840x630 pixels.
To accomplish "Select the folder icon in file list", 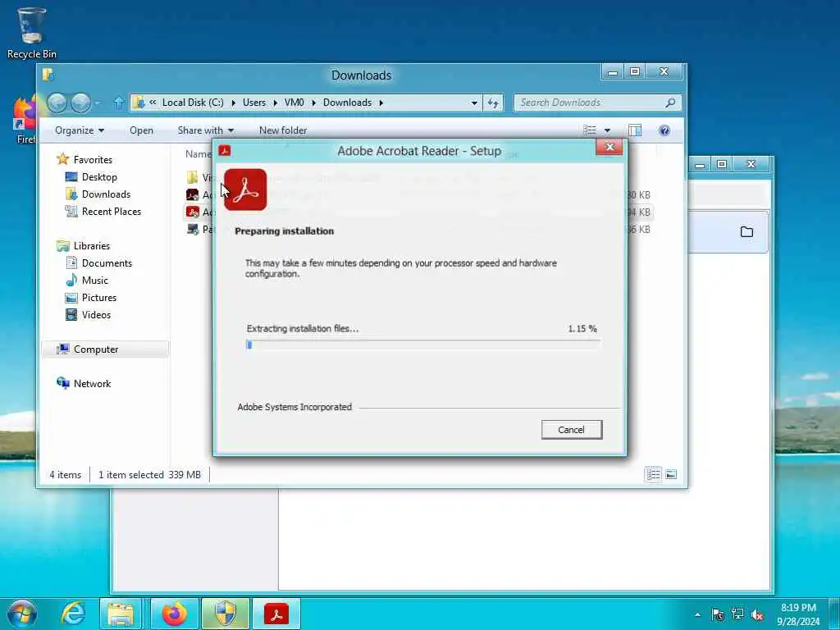I will pos(192,177).
